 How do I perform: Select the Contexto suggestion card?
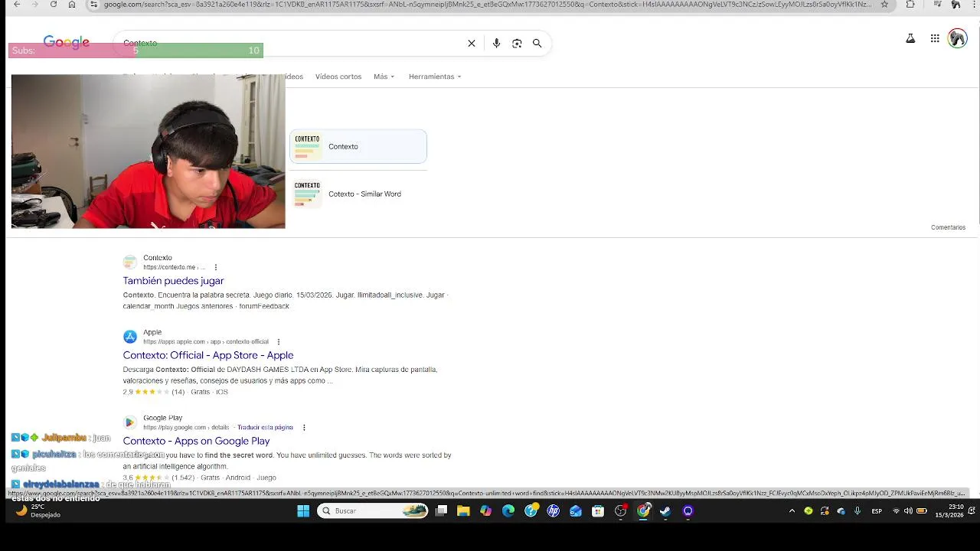[358, 146]
